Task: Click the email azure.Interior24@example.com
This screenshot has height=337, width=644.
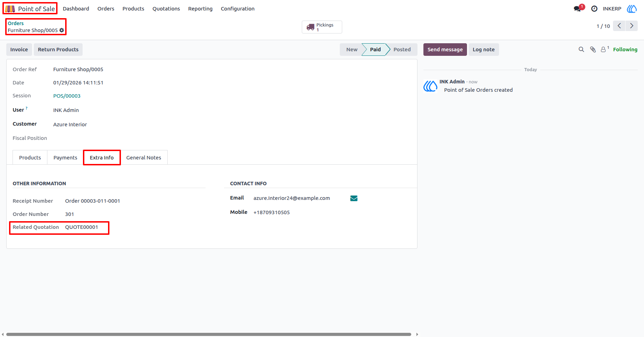Action: (292, 198)
